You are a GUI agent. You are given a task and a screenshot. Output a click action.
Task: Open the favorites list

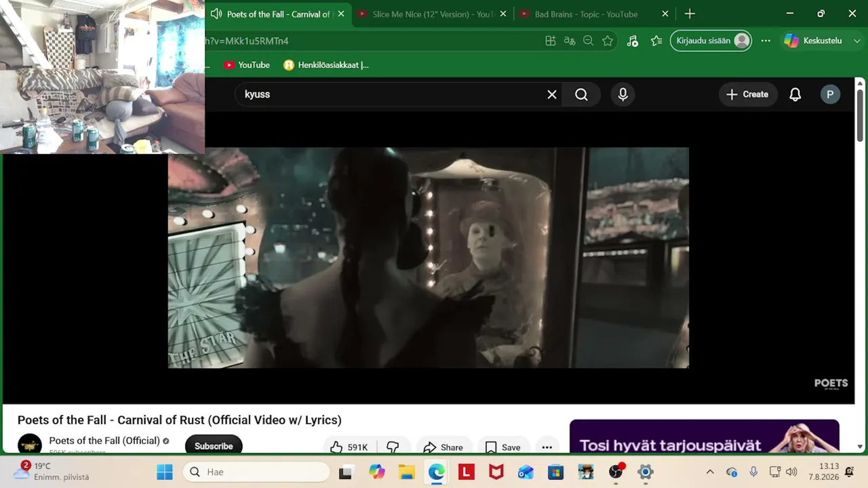click(656, 41)
